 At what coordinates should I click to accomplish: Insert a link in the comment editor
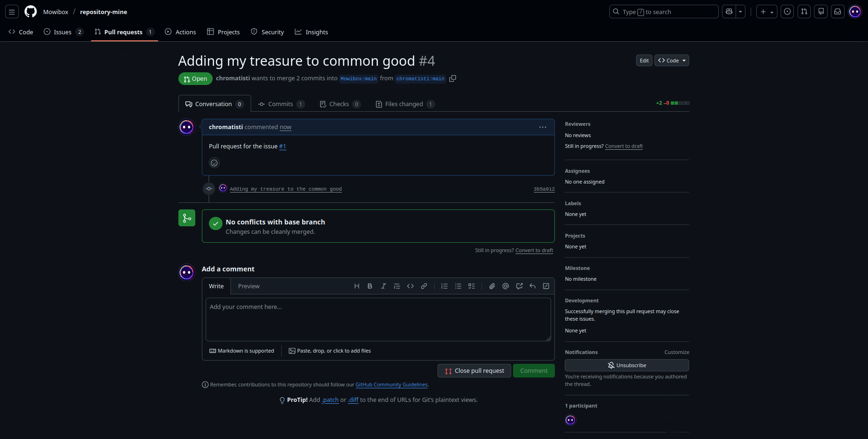[x=424, y=286]
